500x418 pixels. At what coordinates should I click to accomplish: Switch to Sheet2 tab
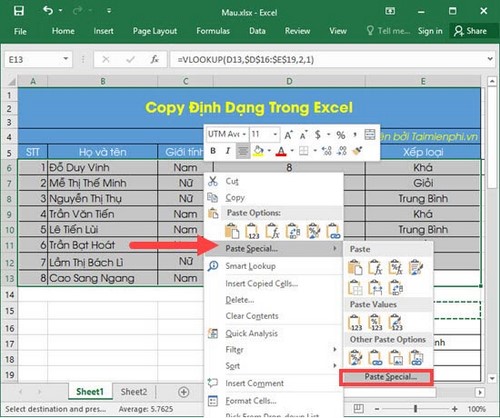click(x=134, y=392)
